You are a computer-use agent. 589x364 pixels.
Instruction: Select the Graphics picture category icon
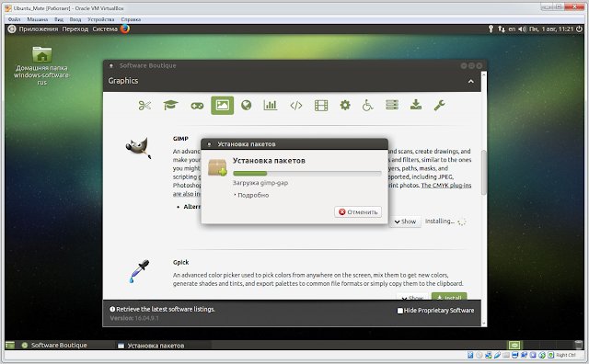coord(222,105)
